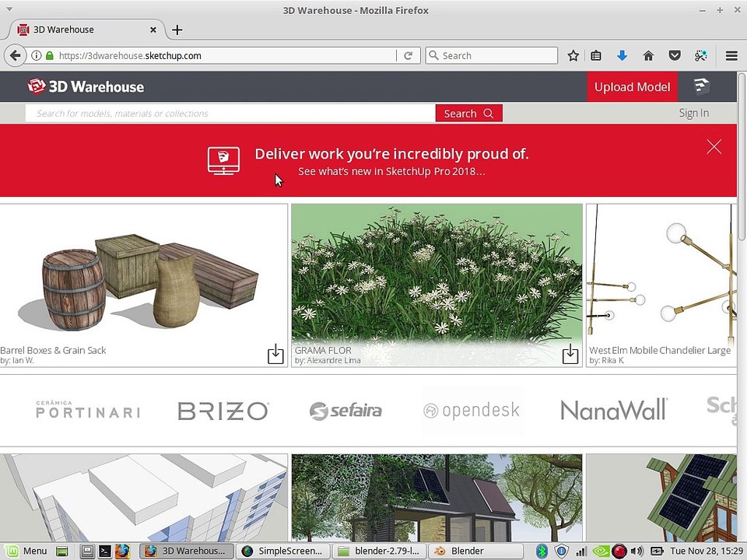Switch to blender-2.79 folder taskbar window
The width and height of the screenshot is (747, 560).
coord(379,551)
